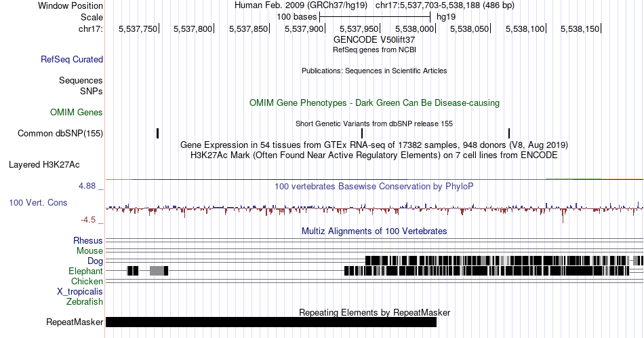Select the Common dbSNP(155) track label

(x=60, y=134)
